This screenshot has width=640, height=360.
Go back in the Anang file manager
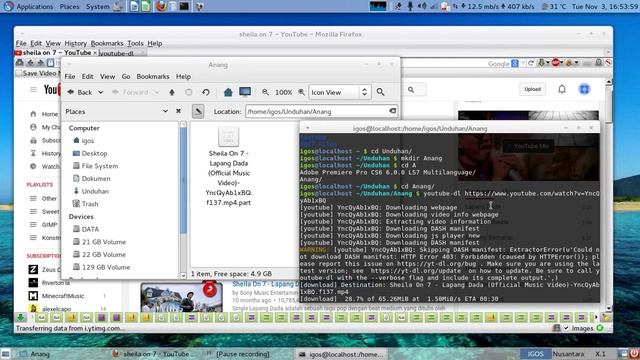click(80, 93)
